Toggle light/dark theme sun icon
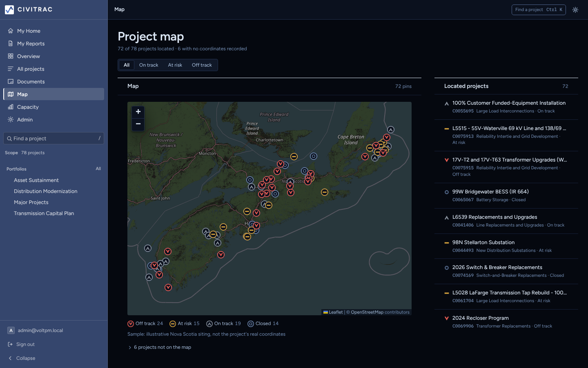Viewport: 588px width, 368px height. click(x=575, y=10)
